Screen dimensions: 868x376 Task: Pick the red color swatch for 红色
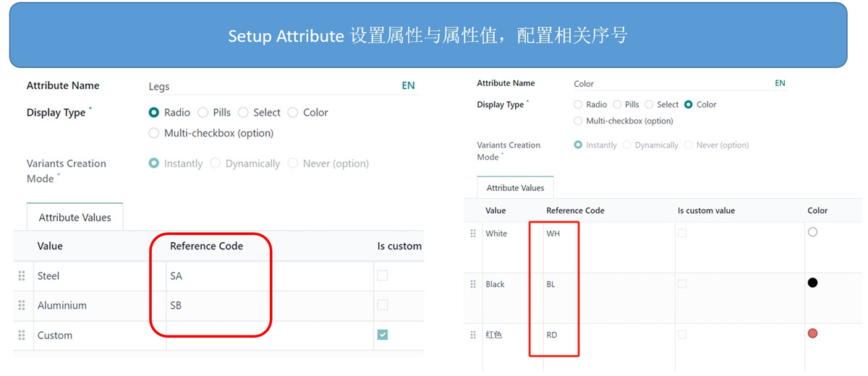pos(812,333)
